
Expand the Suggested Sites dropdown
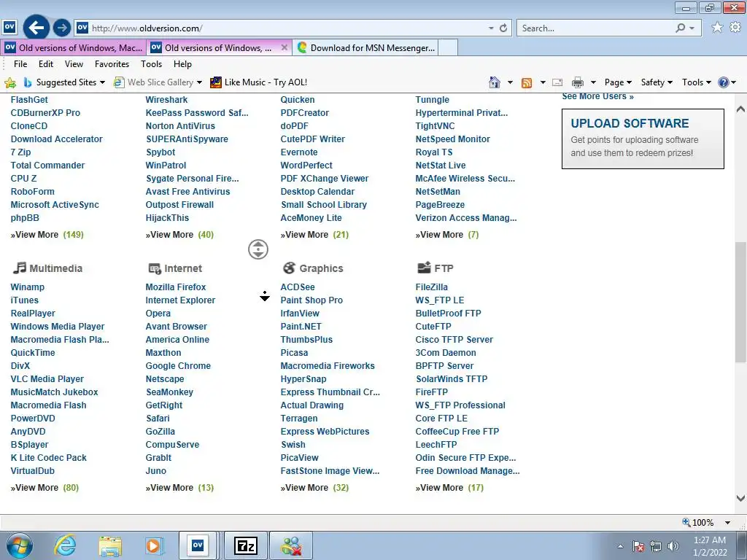pyautogui.click(x=102, y=82)
